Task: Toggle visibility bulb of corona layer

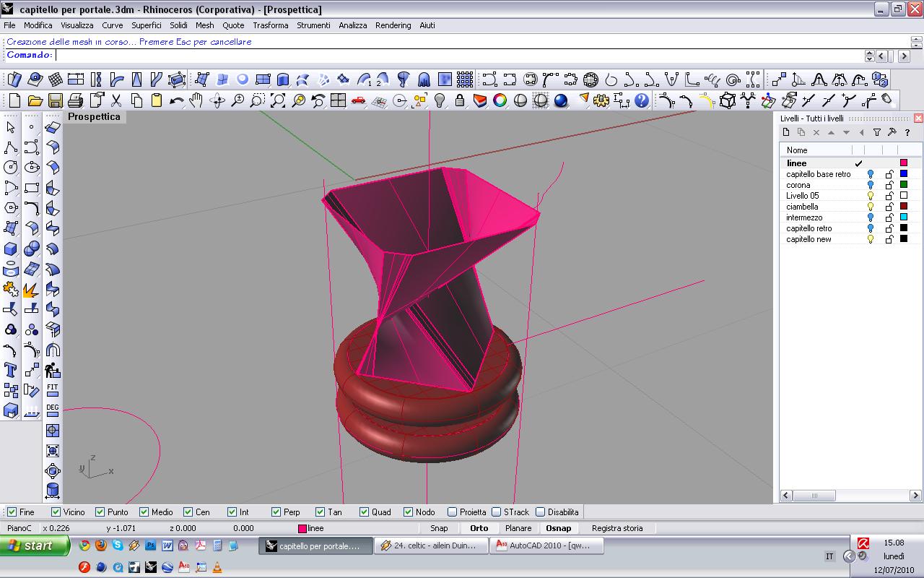Action: [871, 185]
